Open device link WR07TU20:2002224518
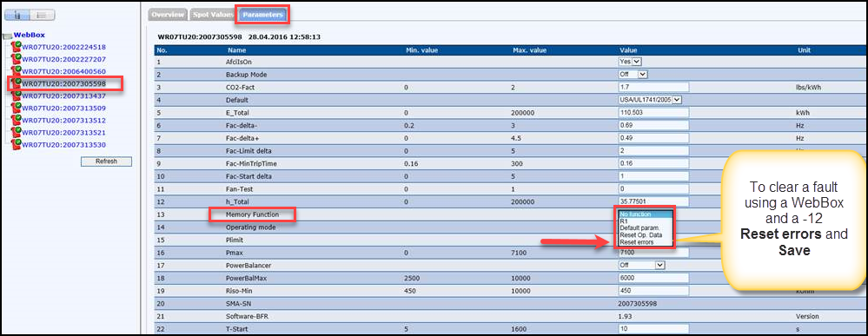The width and height of the screenshot is (868, 336). 63,47
